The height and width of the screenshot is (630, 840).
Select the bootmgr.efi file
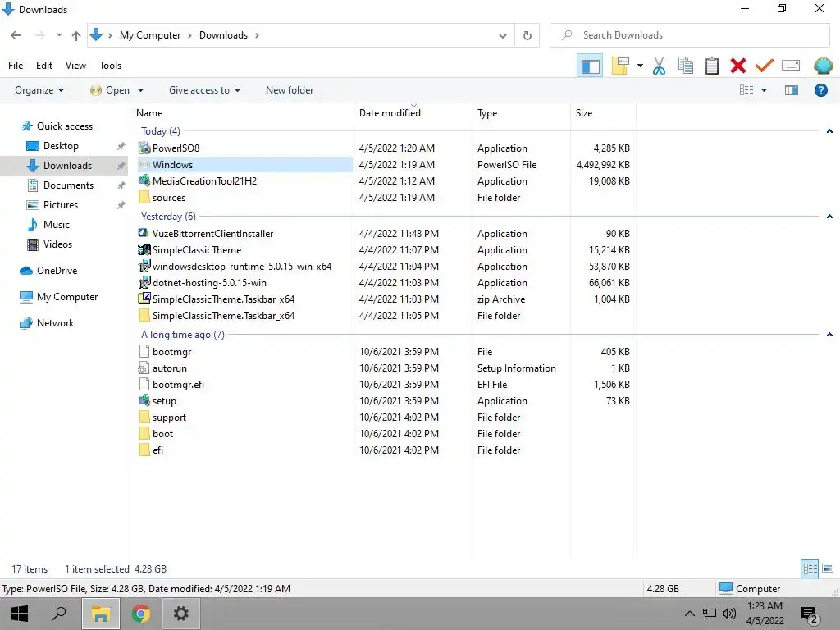tap(178, 385)
